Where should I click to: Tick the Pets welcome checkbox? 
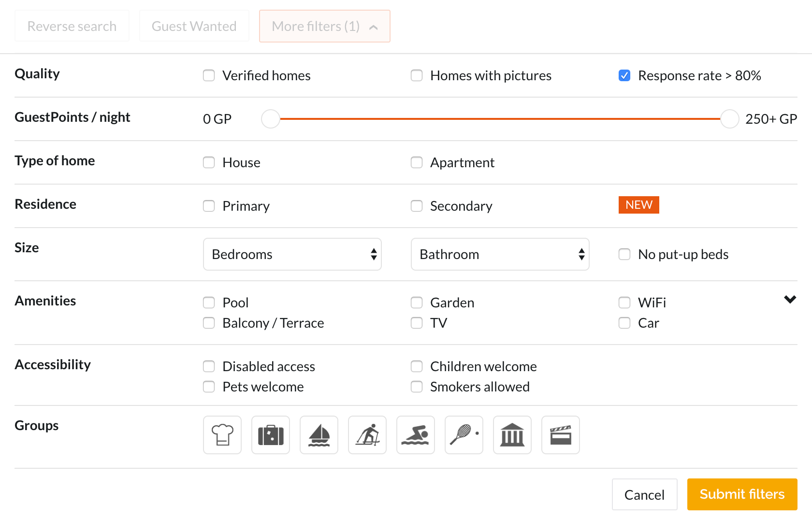[x=209, y=387]
